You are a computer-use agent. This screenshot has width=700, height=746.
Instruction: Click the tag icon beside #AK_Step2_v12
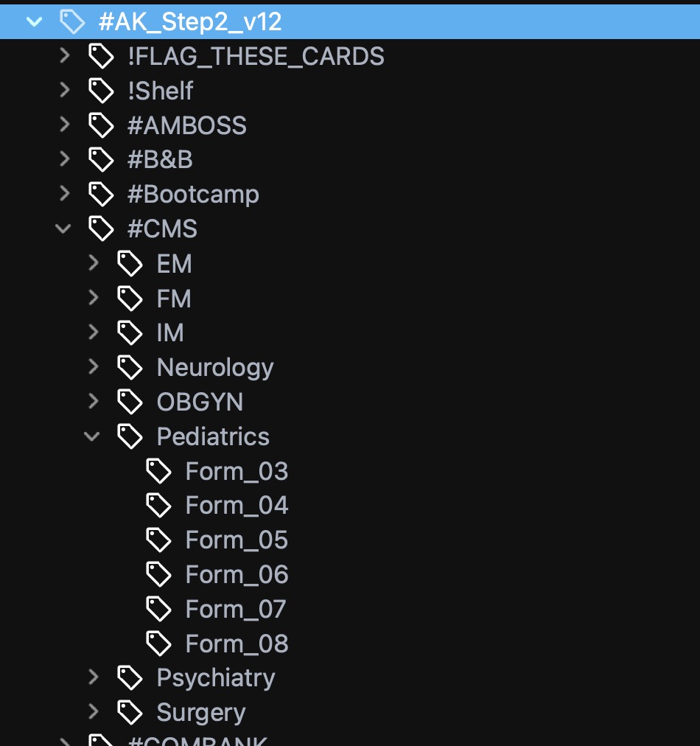click(x=71, y=21)
